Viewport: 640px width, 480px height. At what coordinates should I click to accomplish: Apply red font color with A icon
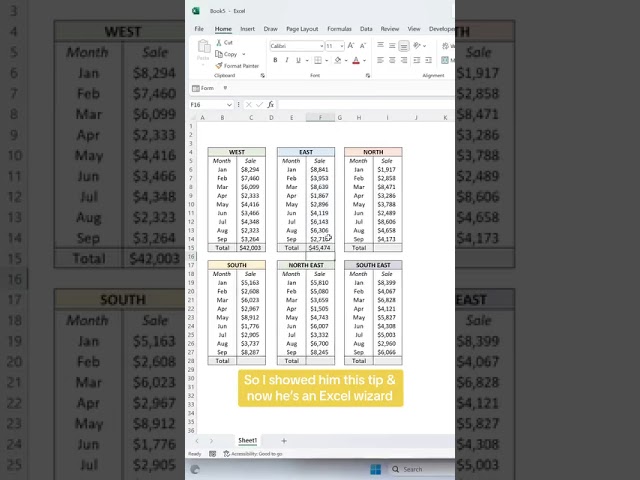point(356,60)
